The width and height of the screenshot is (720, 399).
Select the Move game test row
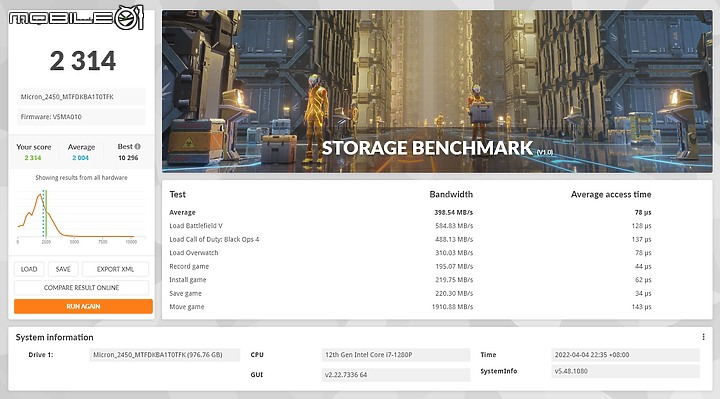pos(410,307)
